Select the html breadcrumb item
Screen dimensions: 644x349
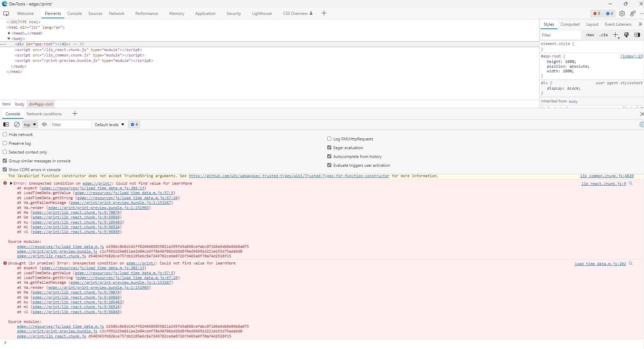[6, 104]
